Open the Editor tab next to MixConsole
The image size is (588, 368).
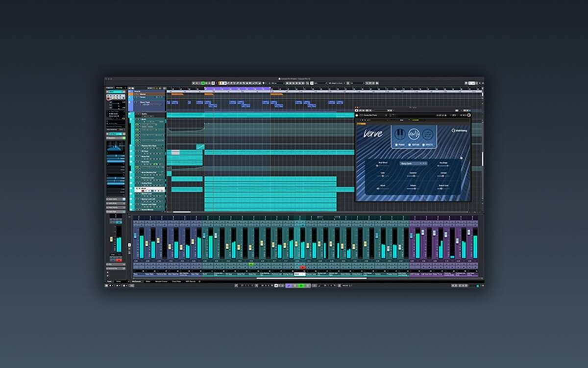(x=147, y=281)
